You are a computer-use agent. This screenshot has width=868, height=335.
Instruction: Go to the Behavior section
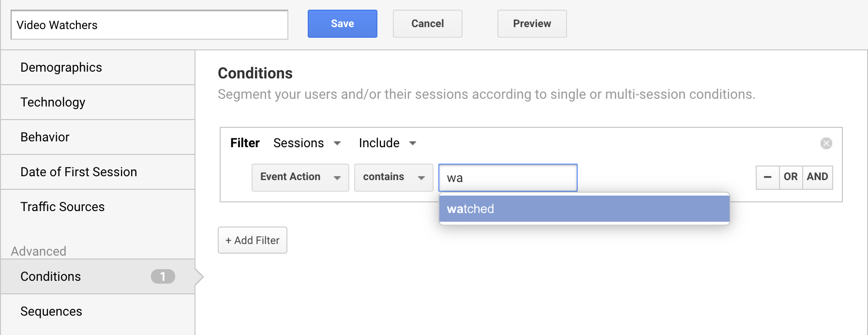point(98,137)
